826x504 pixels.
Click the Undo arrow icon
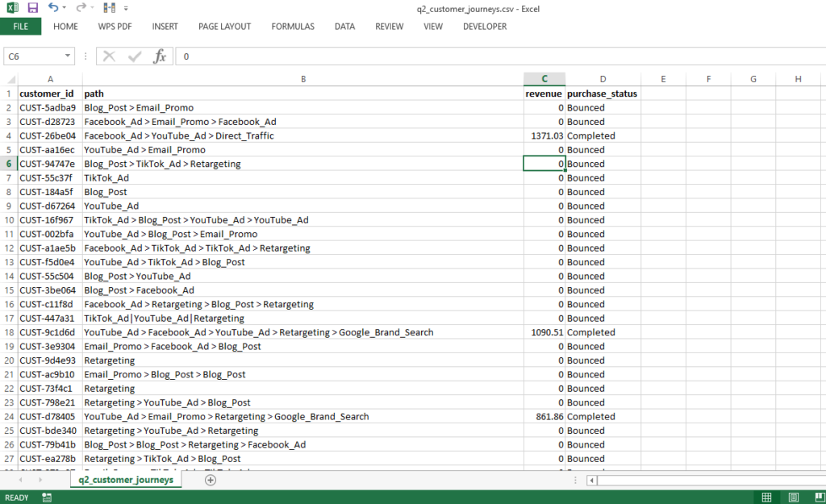(x=52, y=7)
